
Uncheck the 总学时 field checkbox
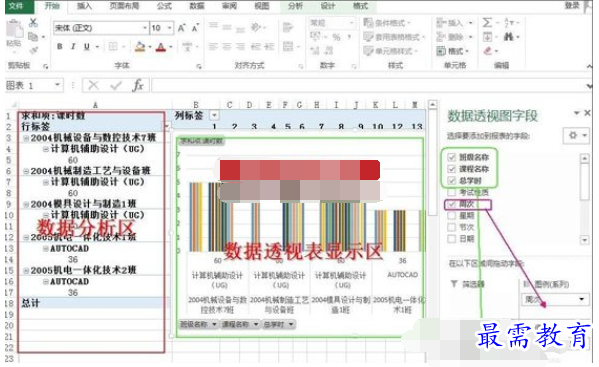pyautogui.click(x=452, y=180)
